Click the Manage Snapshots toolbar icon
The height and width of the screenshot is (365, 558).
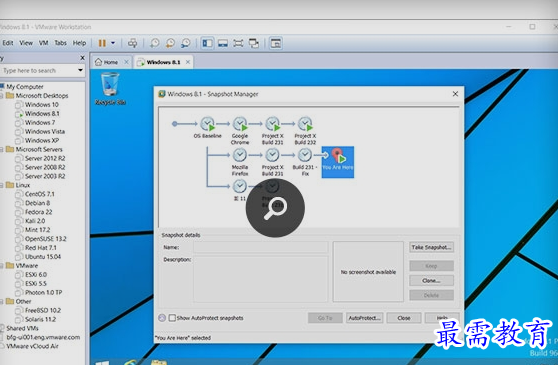click(x=185, y=43)
